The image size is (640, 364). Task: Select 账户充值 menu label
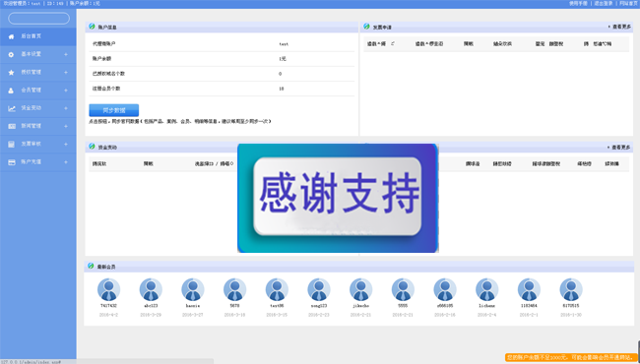pos(32,161)
